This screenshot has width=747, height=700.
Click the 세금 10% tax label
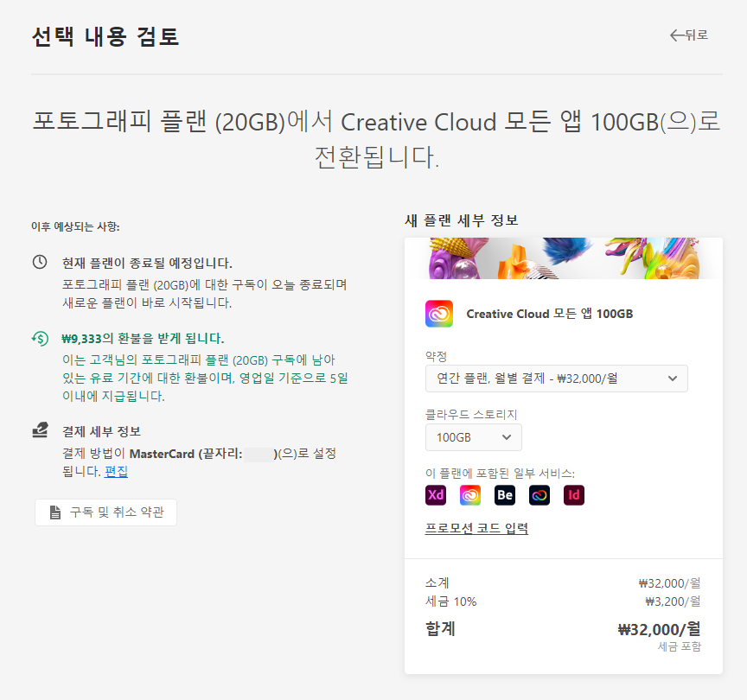tap(450, 601)
